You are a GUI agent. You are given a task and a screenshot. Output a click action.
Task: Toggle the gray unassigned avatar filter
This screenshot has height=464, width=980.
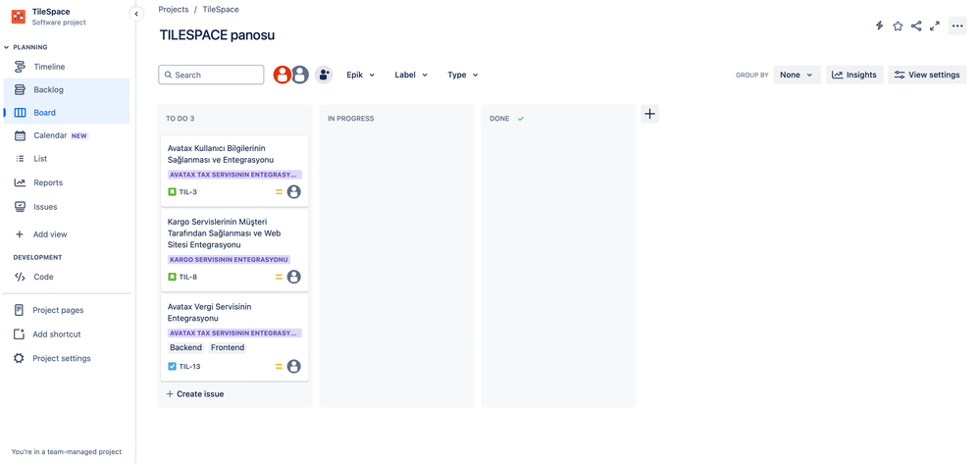point(300,75)
